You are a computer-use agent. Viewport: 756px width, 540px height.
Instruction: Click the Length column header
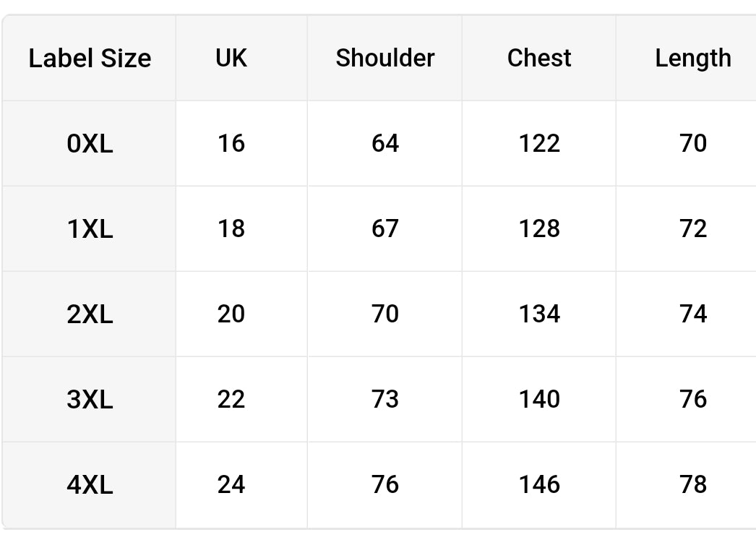tap(692, 59)
